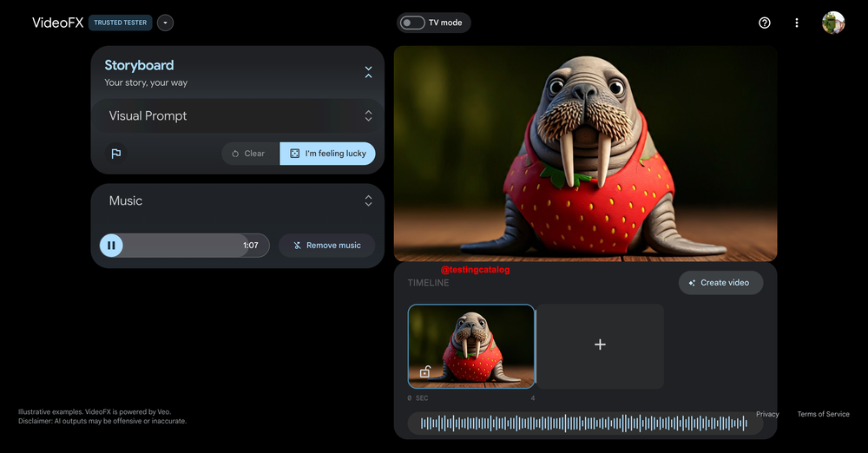Expand the Visual Prompt section
Screen dimensions: 868x453
(368, 115)
